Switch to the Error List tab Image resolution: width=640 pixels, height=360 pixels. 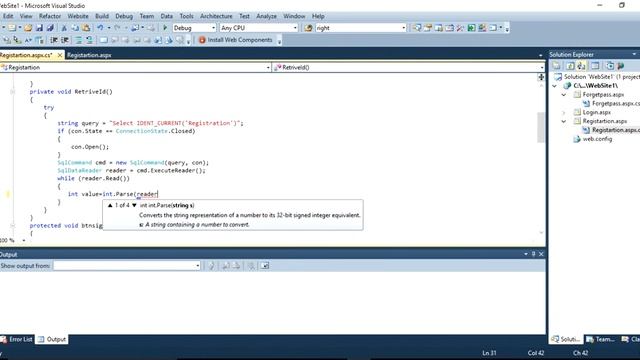(17, 339)
